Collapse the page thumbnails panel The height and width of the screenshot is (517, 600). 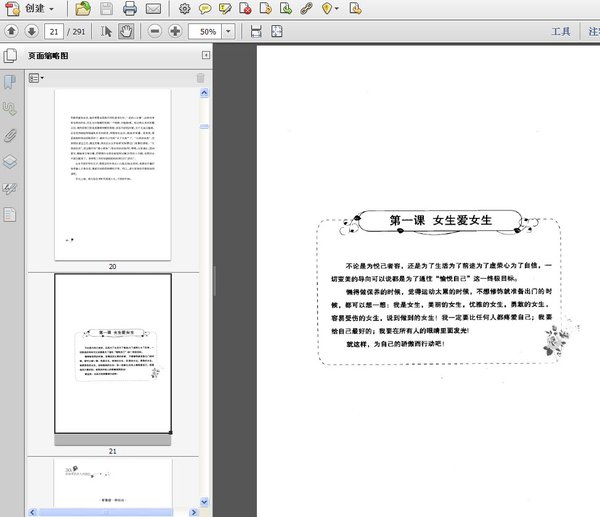205,55
